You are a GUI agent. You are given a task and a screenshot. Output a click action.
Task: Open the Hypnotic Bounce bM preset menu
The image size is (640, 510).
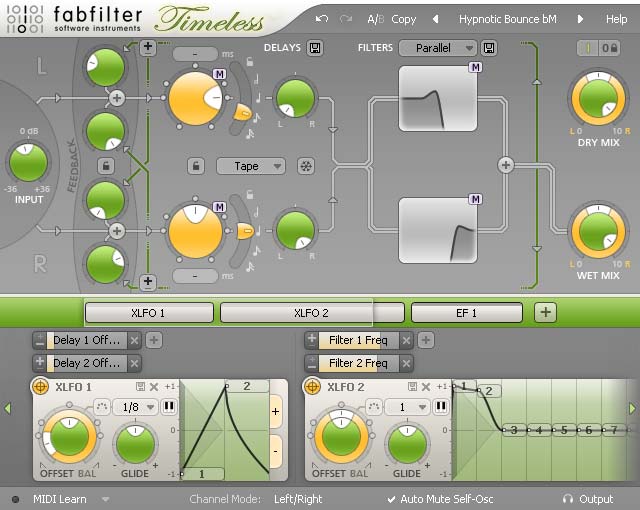(x=507, y=19)
